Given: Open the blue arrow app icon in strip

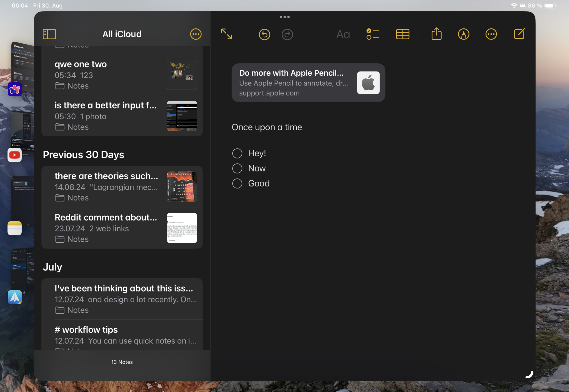Looking at the screenshot, I should [x=15, y=297].
